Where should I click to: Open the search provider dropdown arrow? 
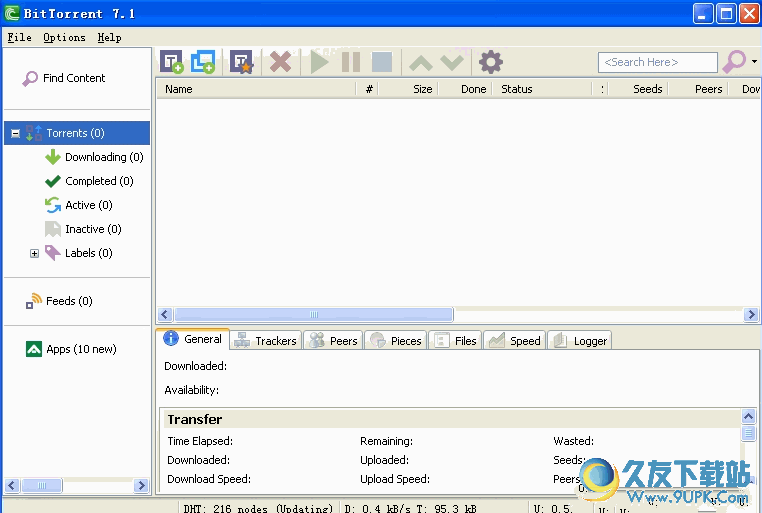[754, 62]
